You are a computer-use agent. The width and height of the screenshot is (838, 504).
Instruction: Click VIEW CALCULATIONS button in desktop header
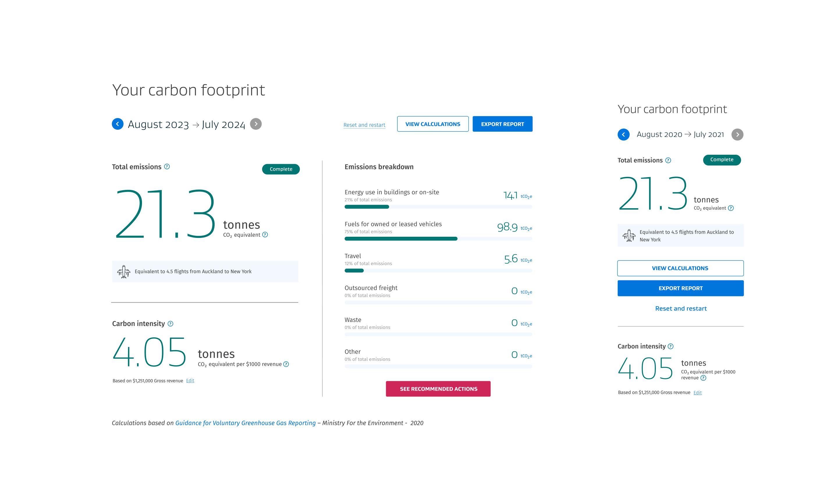[x=433, y=124]
